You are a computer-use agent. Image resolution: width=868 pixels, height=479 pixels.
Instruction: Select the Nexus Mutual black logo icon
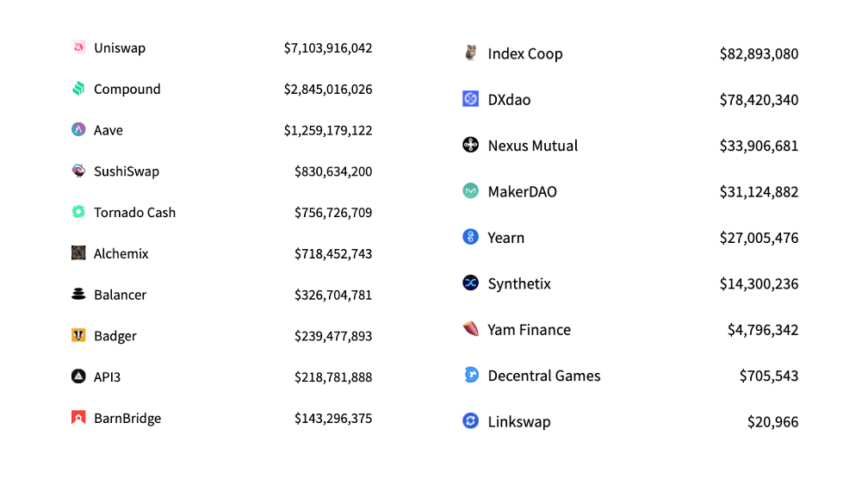(x=470, y=145)
